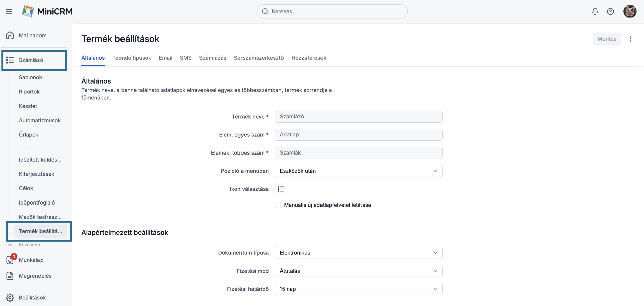644x306 pixels.
Task: Open Beállítások gear icon in sidebar
Action: coord(10,297)
